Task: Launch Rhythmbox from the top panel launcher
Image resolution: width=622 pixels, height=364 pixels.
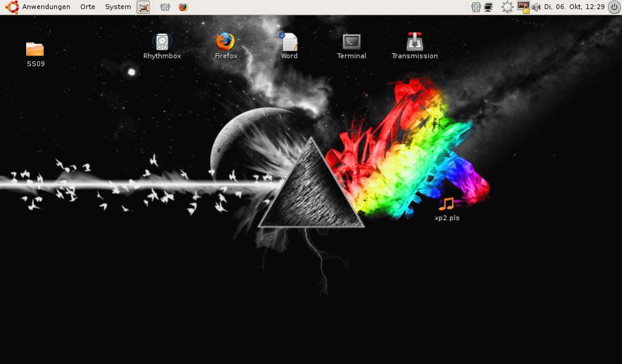Action: pos(165,7)
